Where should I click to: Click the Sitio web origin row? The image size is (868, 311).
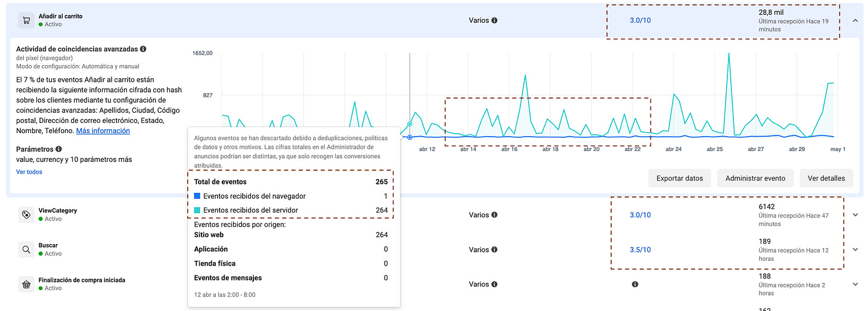[291, 235]
